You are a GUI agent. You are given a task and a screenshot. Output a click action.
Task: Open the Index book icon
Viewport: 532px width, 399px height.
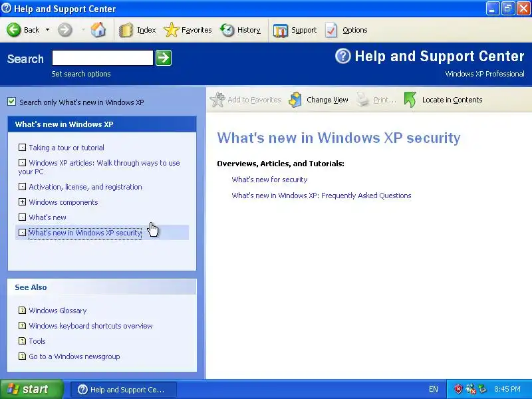coord(126,30)
